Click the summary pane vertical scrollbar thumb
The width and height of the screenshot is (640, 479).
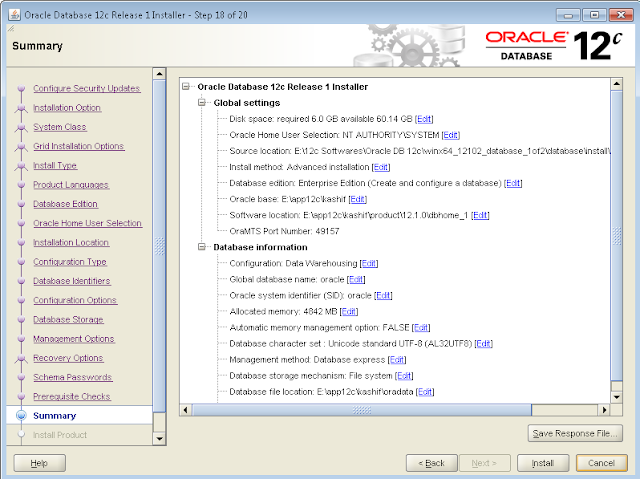616,236
